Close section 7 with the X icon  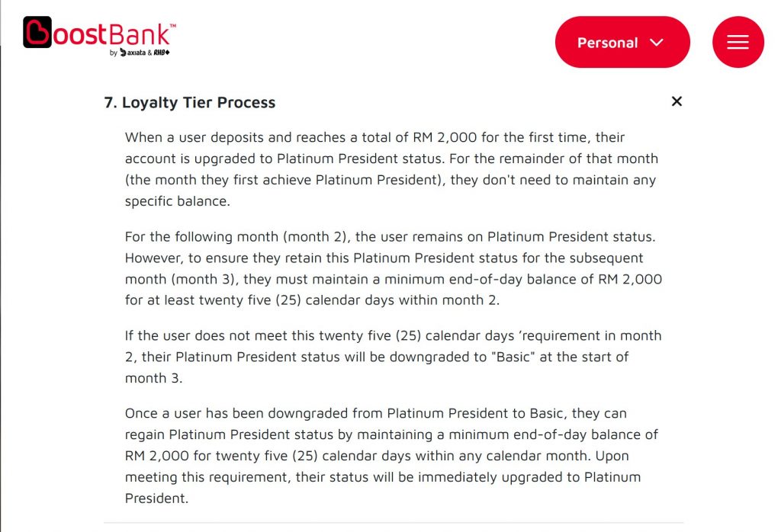677,101
